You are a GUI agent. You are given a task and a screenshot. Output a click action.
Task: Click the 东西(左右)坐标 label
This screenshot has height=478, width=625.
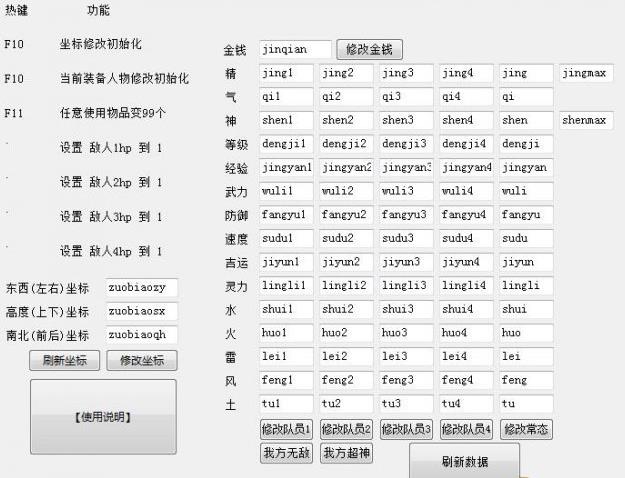click(47, 288)
